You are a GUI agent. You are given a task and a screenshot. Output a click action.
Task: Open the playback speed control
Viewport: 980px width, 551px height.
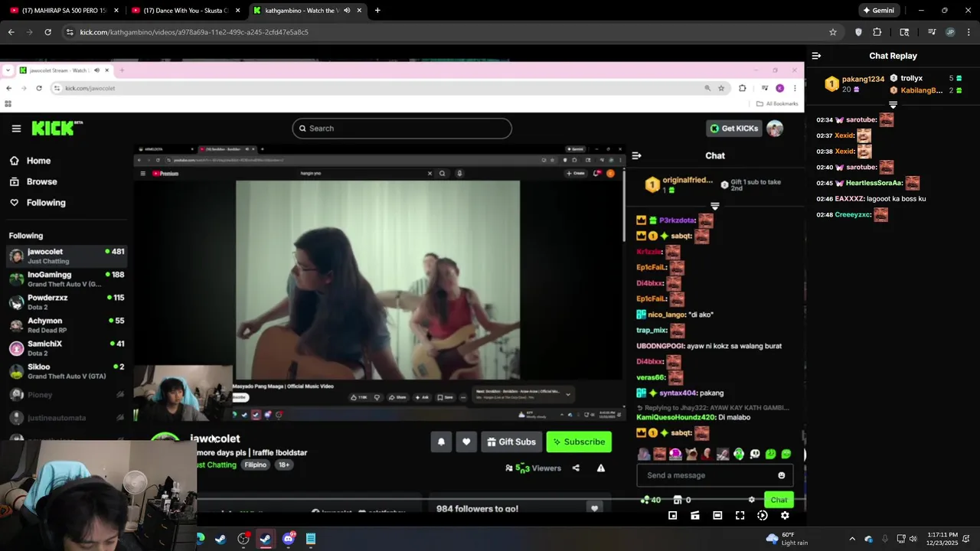(x=763, y=516)
